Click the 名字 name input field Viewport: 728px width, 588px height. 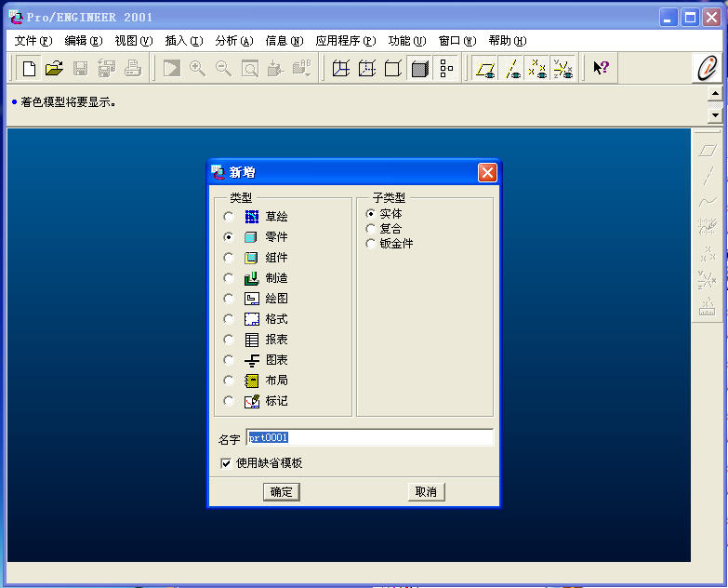pos(369,437)
